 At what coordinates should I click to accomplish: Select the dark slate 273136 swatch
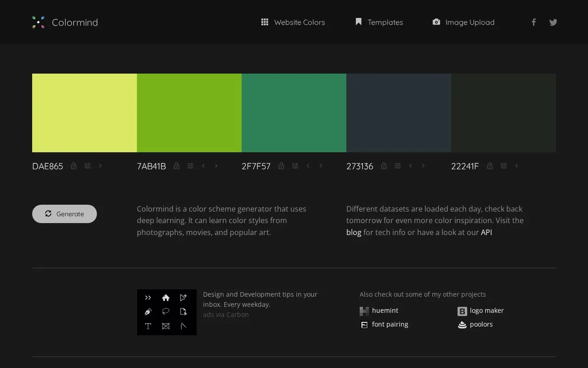(399, 113)
